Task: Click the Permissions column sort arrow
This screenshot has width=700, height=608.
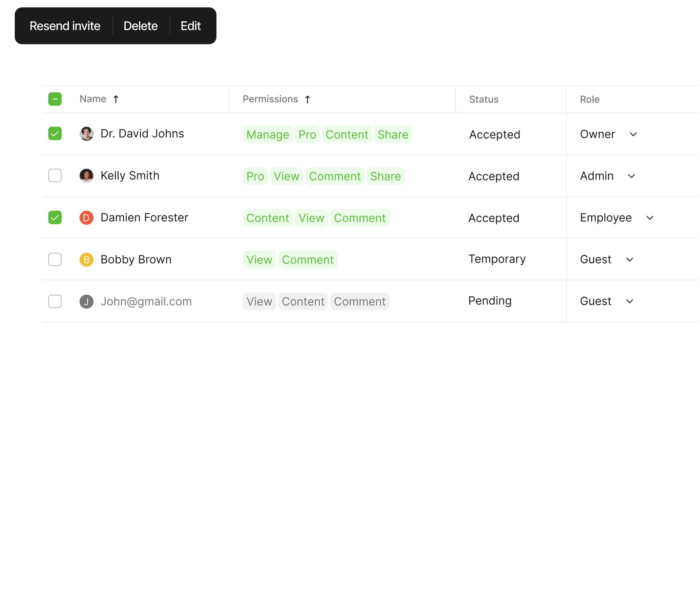Action: tap(307, 99)
